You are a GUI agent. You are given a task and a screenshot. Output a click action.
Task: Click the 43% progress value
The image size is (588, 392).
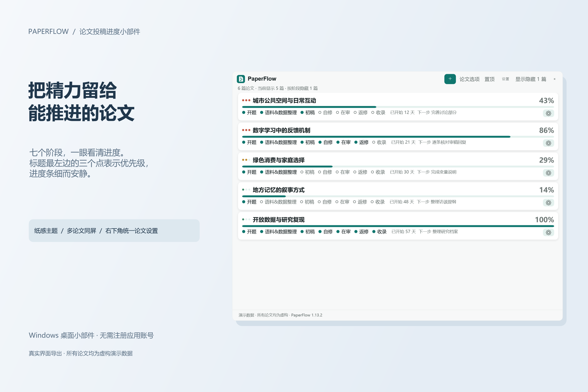[546, 100]
